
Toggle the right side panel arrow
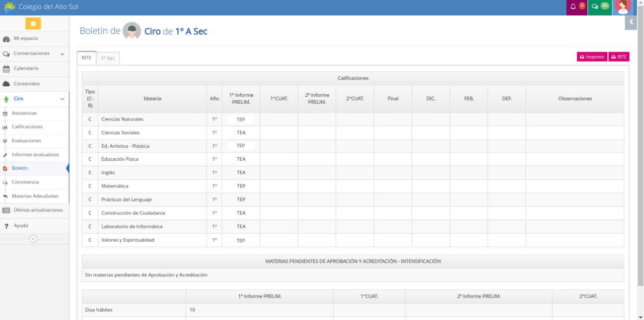pyautogui.click(x=631, y=22)
